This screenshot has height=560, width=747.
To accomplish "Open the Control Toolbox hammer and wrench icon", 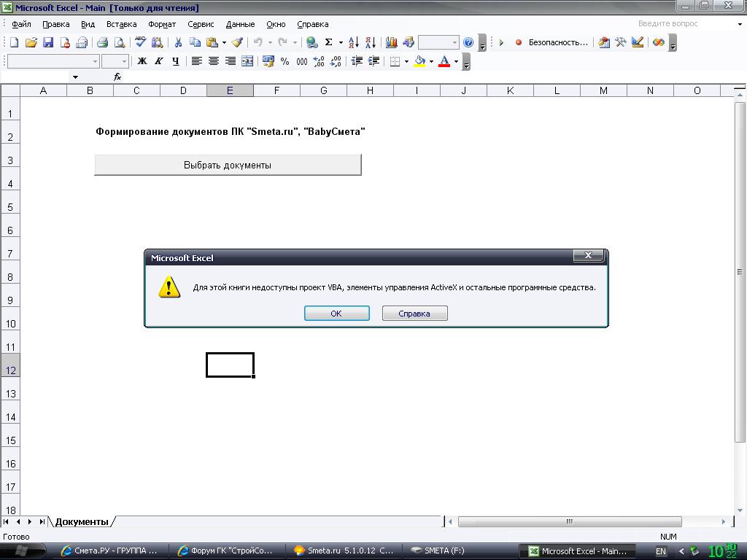I will coord(621,42).
